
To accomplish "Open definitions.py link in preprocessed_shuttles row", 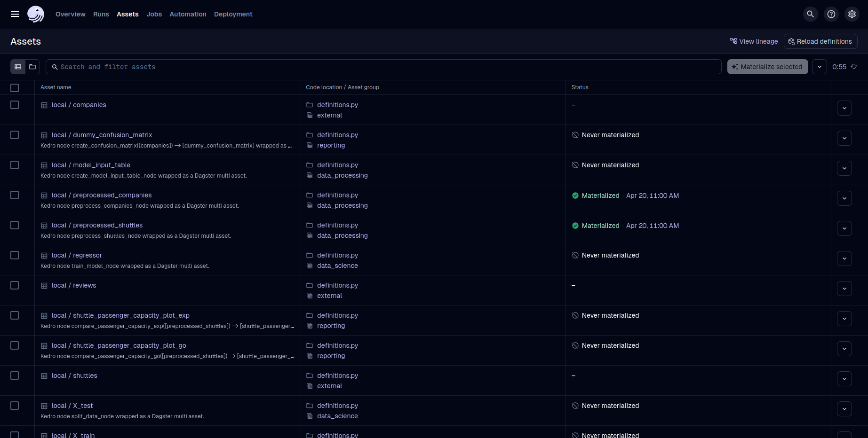I will (337, 225).
